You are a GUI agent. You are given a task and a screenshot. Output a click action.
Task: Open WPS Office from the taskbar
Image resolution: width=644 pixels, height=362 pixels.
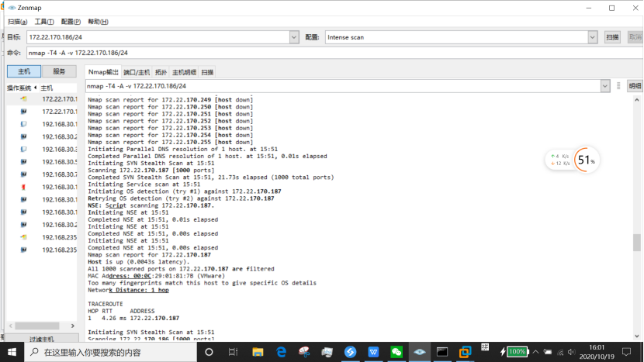(x=373, y=352)
